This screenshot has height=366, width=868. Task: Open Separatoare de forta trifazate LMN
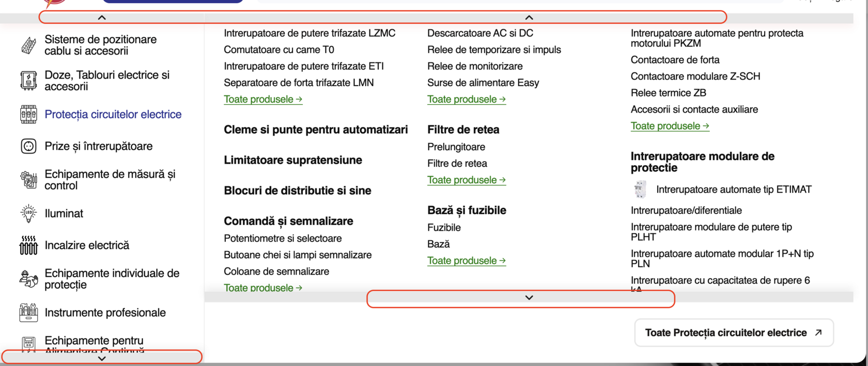[299, 83]
